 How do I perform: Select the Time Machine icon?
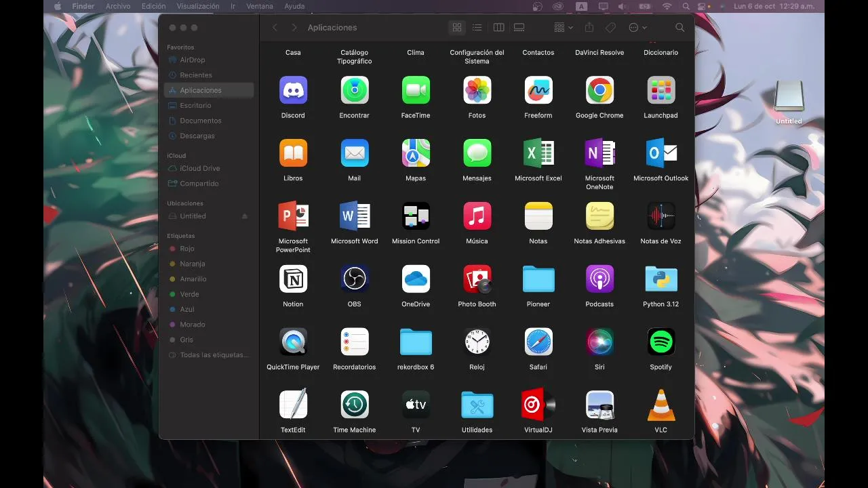coord(355,405)
